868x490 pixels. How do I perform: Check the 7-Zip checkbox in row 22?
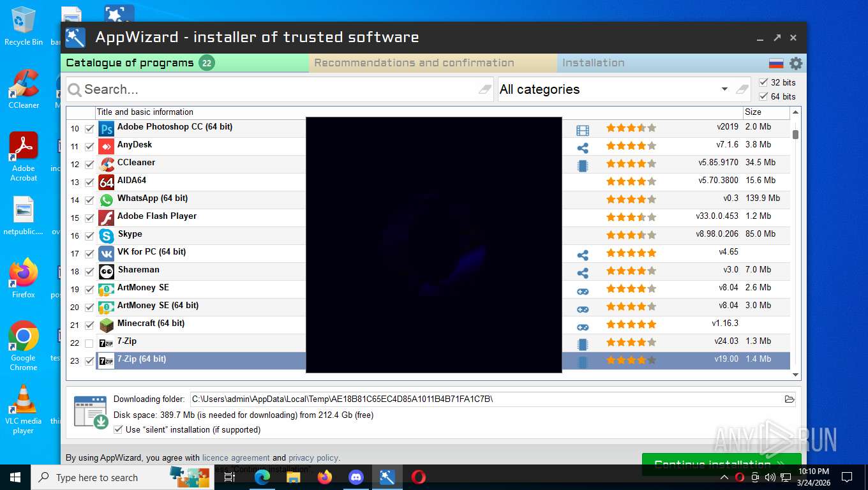point(89,343)
